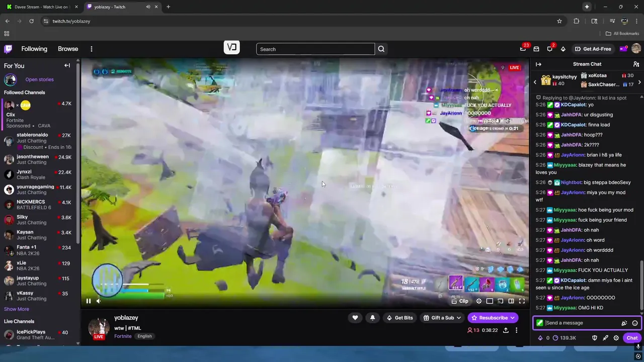Click Show More followed channels
The height and width of the screenshot is (362, 644).
pyautogui.click(x=17, y=309)
